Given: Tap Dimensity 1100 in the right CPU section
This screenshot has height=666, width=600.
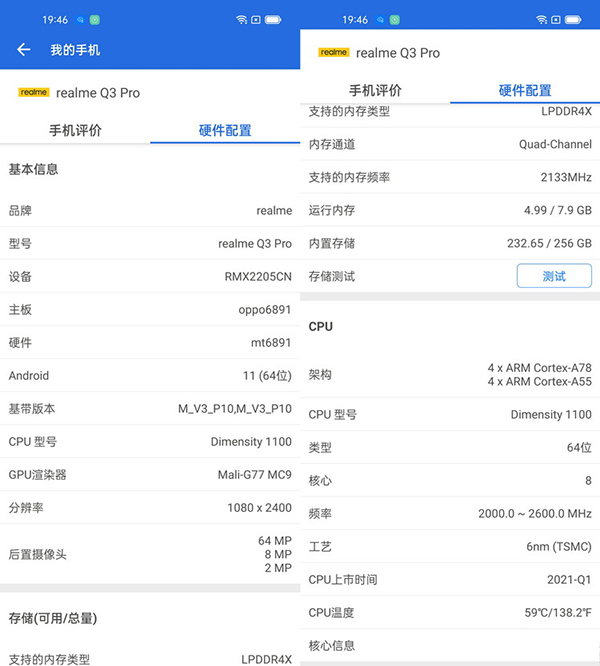Looking at the screenshot, I should coord(551,415).
